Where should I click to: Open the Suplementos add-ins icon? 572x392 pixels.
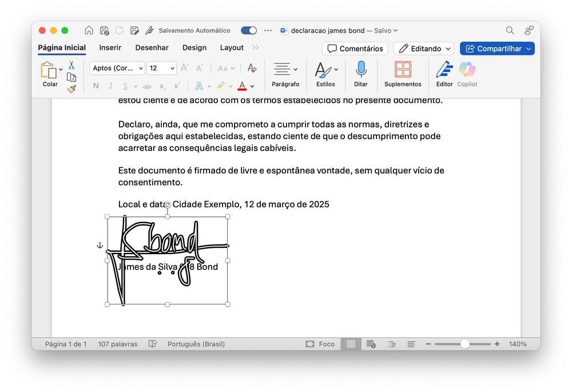pyautogui.click(x=403, y=70)
